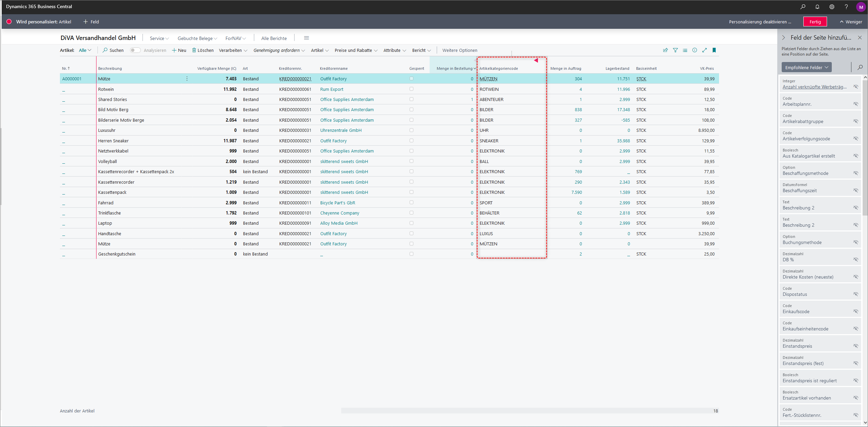Click plus Neu action

click(x=179, y=50)
